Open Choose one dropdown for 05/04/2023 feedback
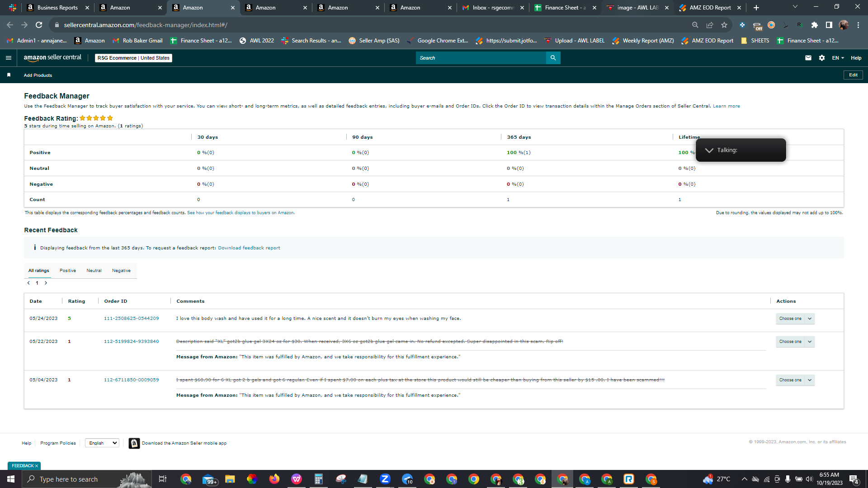The image size is (868, 488). 795,380
